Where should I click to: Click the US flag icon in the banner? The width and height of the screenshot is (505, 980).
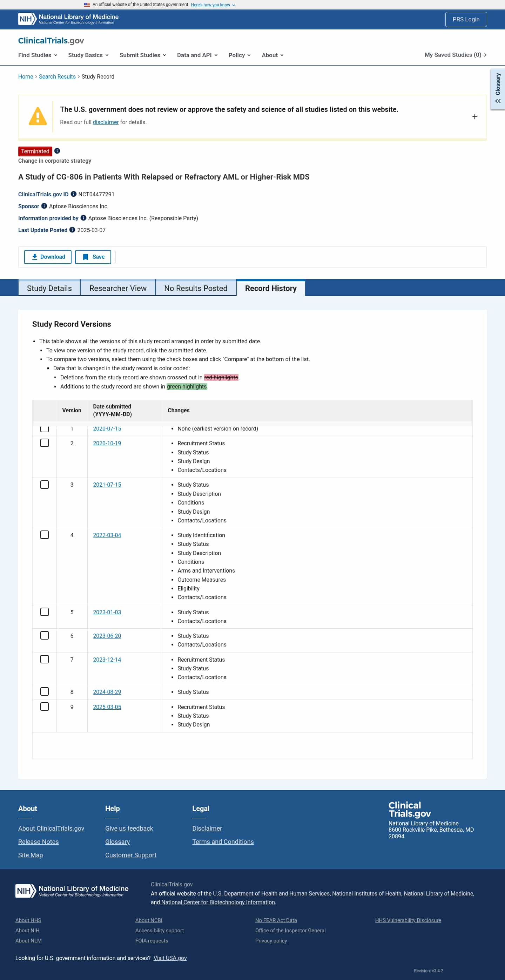tap(87, 5)
